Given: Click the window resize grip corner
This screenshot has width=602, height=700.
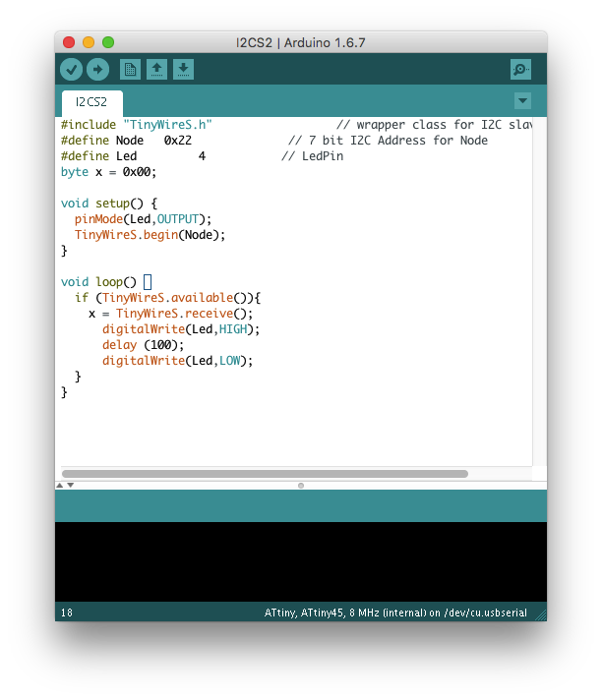Looking at the screenshot, I should [x=541, y=615].
